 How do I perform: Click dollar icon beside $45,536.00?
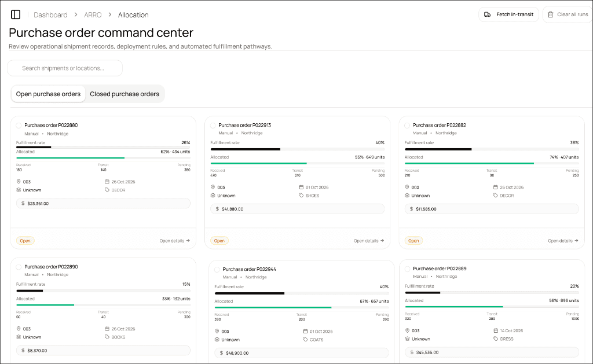point(412,352)
